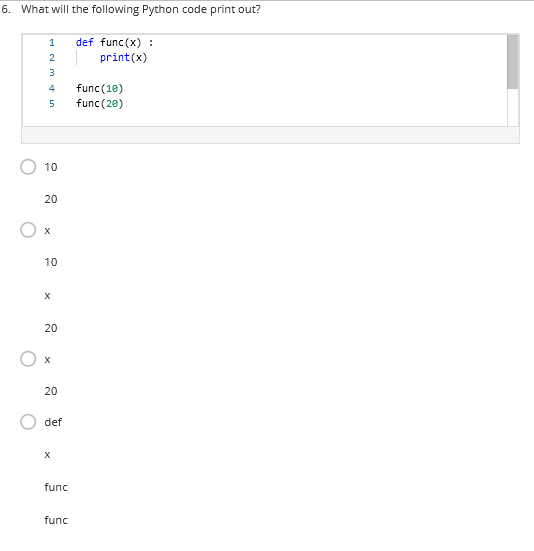
Task: Place cursor on the print(x) statement
Action: [123, 58]
